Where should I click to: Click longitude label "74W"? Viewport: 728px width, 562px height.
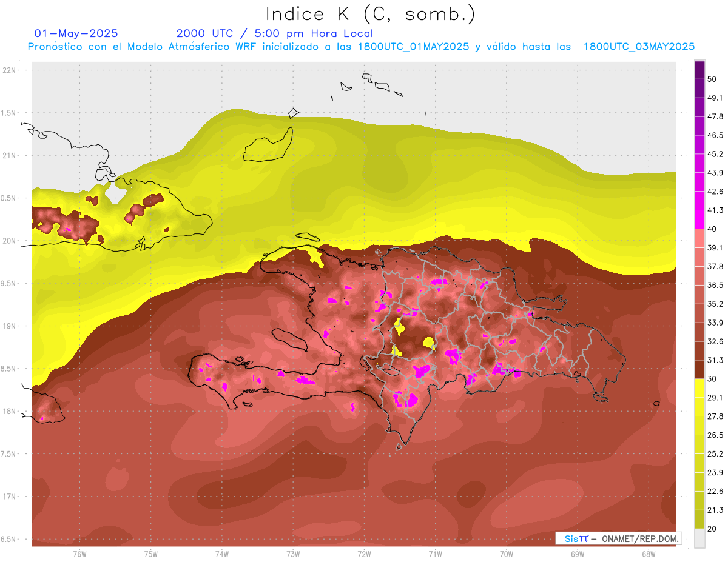tap(222, 554)
